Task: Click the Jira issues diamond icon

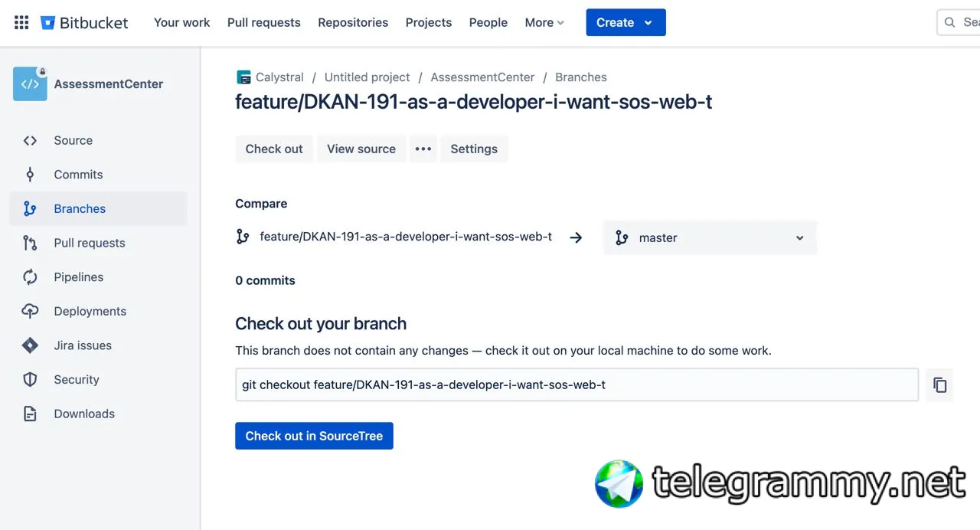Action: click(x=30, y=345)
